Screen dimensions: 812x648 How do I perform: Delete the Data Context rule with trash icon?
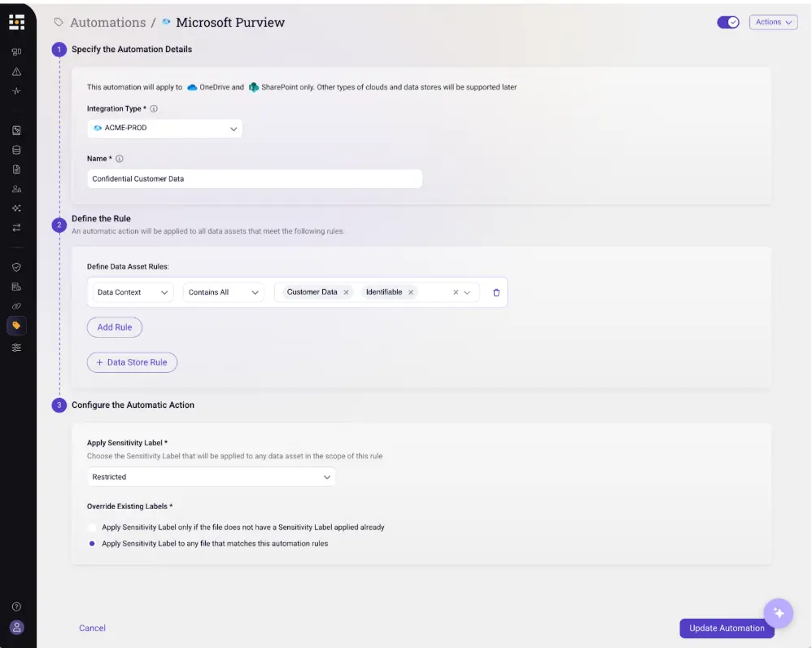(x=496, y=293)
